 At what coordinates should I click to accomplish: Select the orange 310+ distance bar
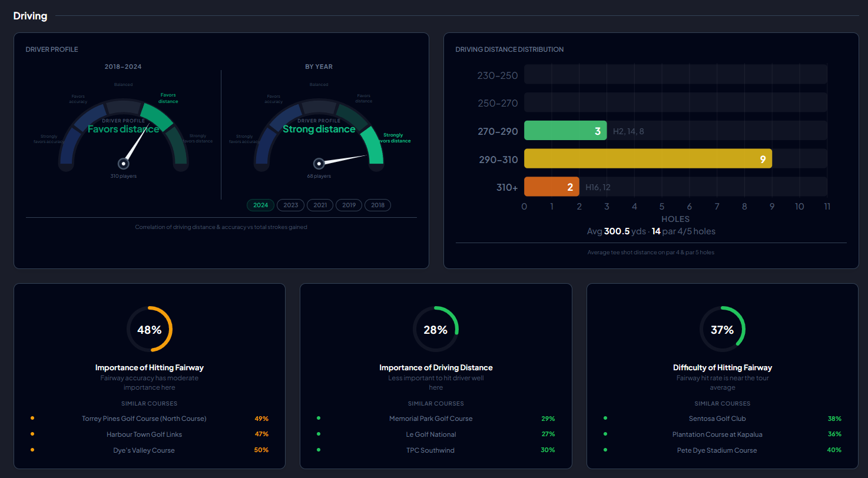tap(552, 187)
